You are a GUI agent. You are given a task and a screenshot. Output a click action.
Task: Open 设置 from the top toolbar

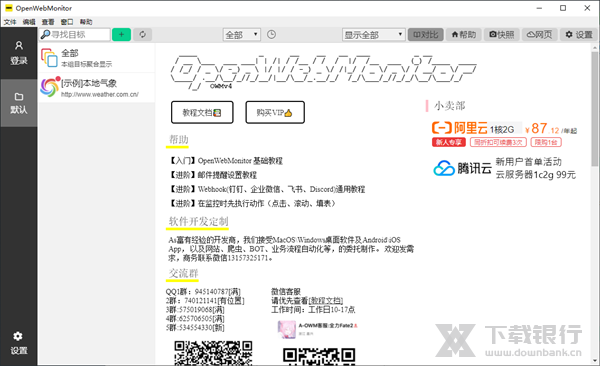pyautogui.click(x=579, y=34)
